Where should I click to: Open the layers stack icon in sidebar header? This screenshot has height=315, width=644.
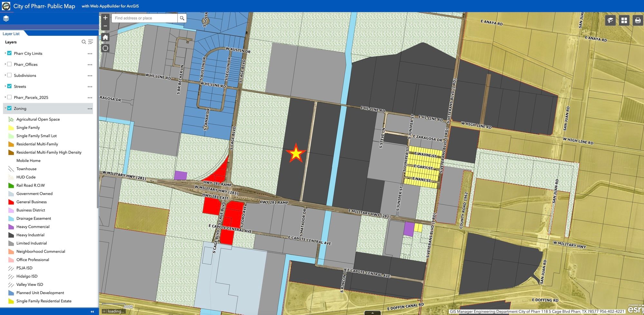(x=6, y=18)
